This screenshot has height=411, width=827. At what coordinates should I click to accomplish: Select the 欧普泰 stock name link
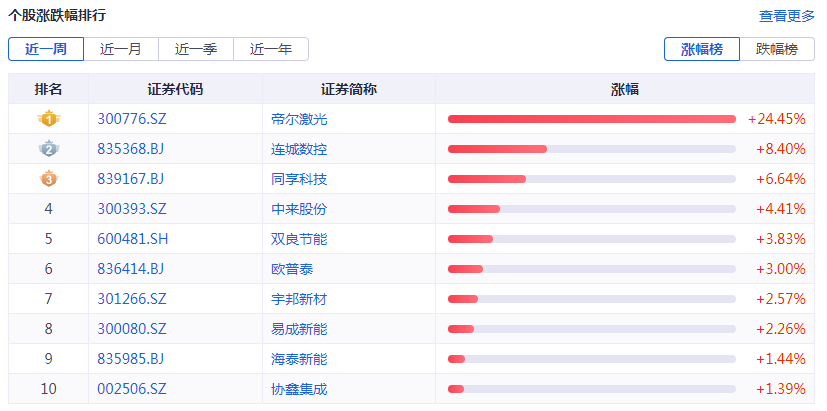point(292,269)
